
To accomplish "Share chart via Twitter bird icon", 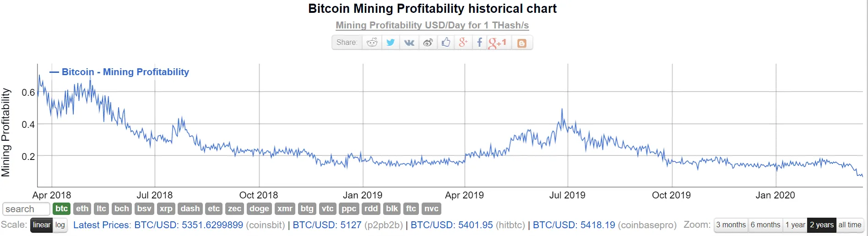I will coord(391,43).
